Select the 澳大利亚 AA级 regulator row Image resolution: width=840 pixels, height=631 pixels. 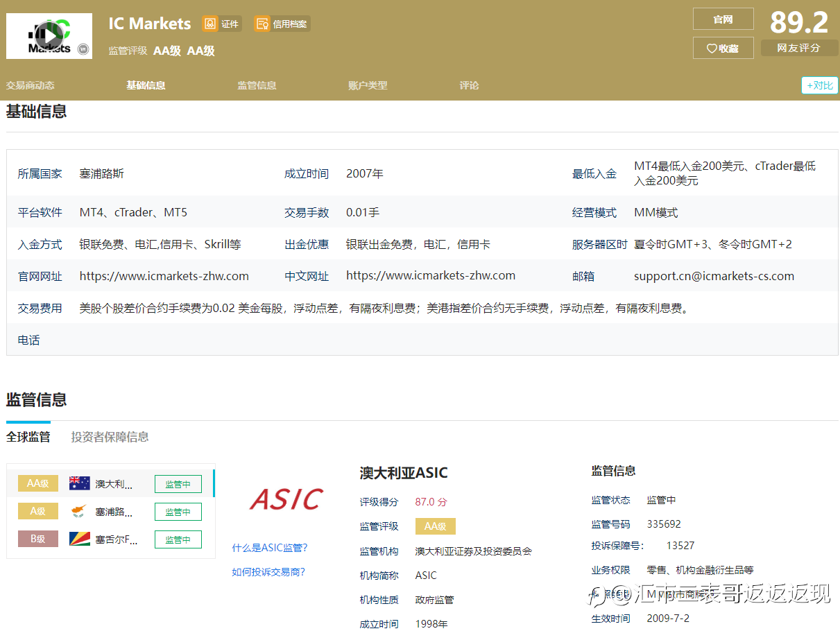(x=111, y=483)
